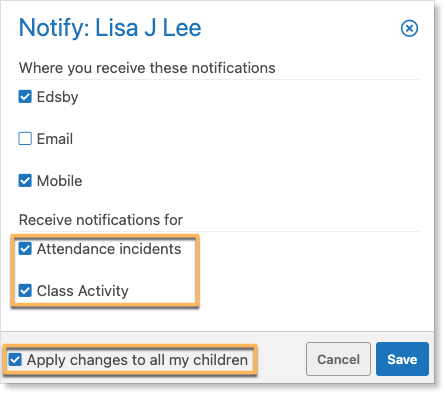The height and width of the screenshot is (394, 445).
Task: Click the "Mobile" label text
Action: point(59,181)
